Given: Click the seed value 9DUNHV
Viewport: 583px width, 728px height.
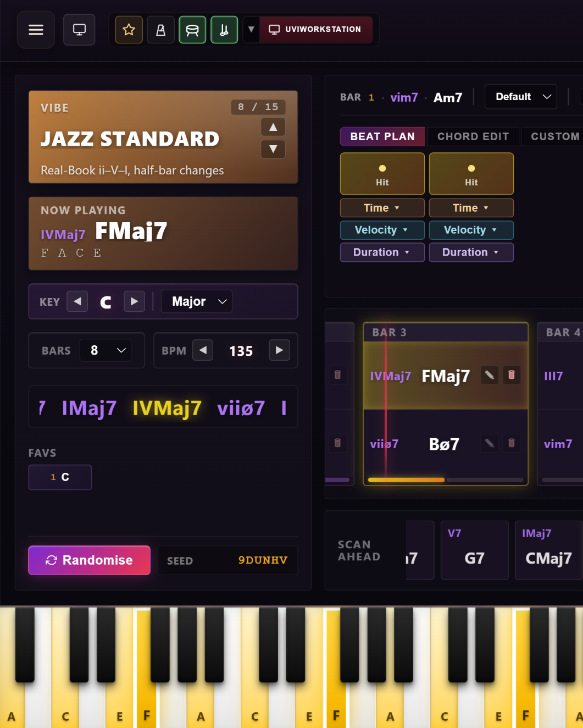Looking at the screenshot, I should coord(263,560).
